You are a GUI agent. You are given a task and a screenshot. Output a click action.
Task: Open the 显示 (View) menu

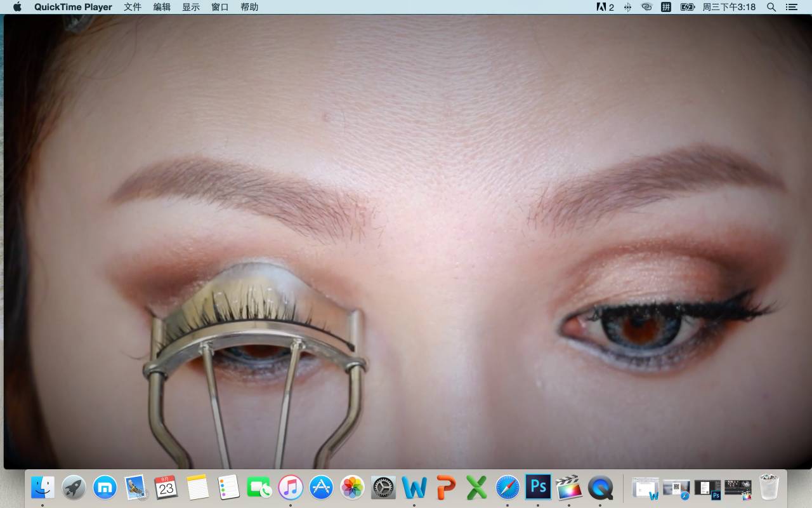pyautogui.click(x=191, y=7)
